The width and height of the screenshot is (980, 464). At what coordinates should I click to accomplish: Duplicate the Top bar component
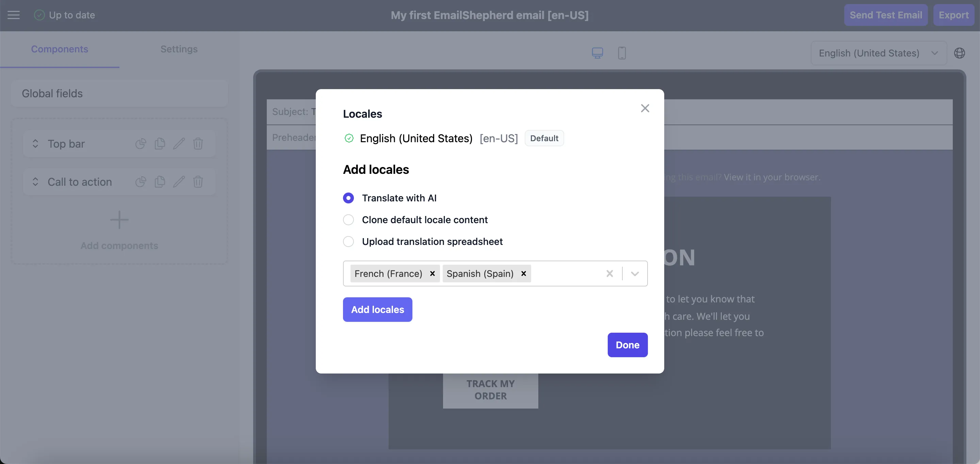point(160,144)
